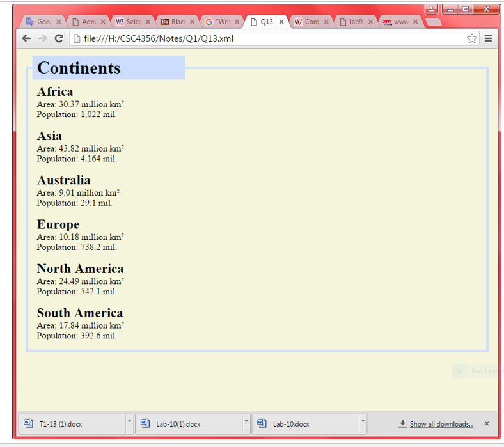Open the Chrome hamburger menu
Image resolution: width=504 pixels, height=447 pixels.
(x=488, y=38)
